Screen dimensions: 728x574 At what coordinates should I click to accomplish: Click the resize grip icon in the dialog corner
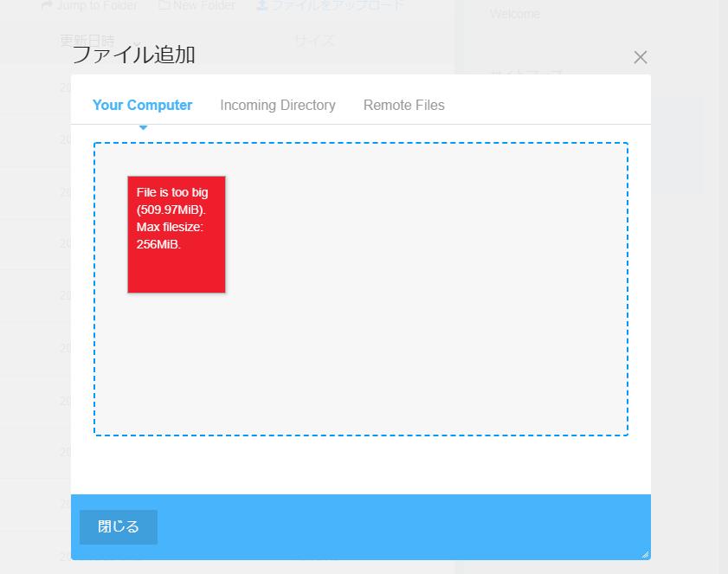coord(645,554)
